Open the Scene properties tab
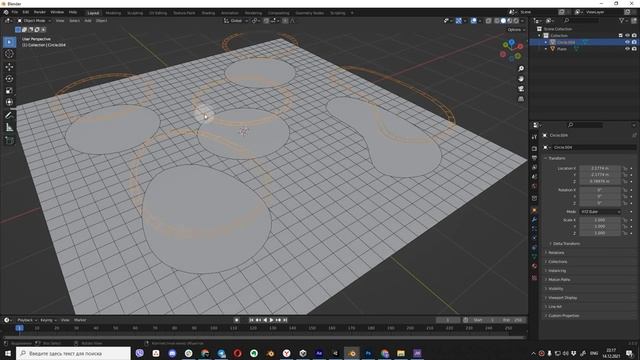Viewport: 640px width, 360px height. pos(534,177)
